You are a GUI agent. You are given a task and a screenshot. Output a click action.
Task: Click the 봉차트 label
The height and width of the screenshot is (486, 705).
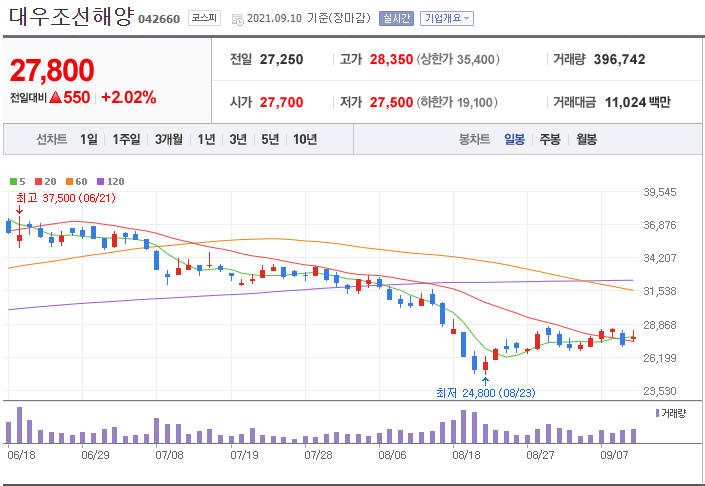click(x=474, y=139)
